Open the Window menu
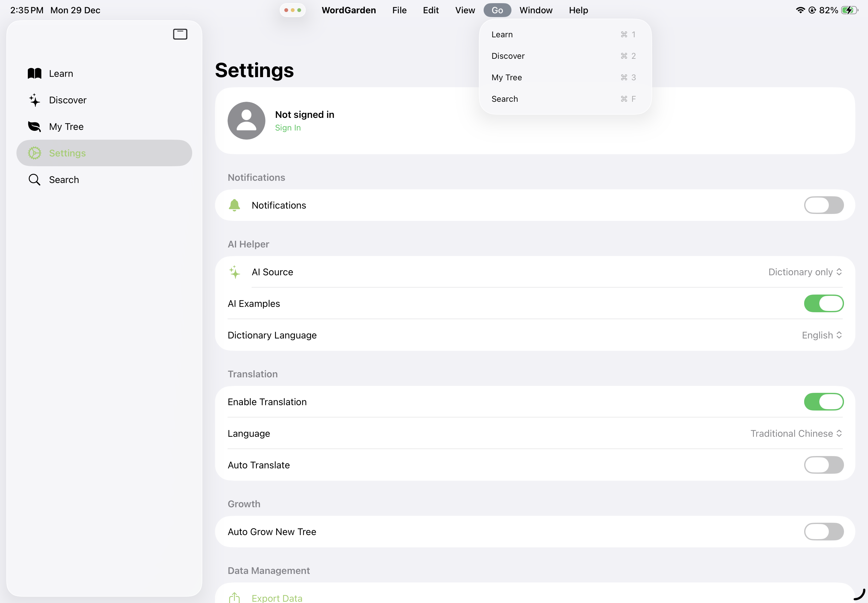This screenshot has height=603, width=868. pyautogui.click(x=535, y=10)
